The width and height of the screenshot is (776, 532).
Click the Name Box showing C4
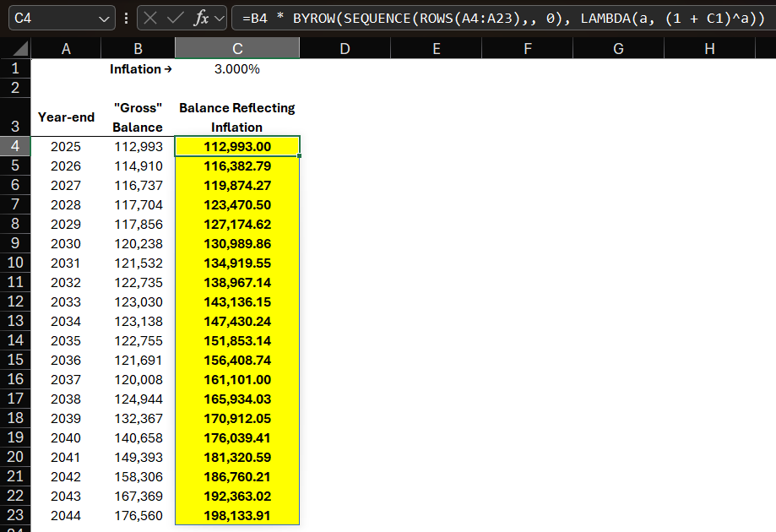[62, 19]
